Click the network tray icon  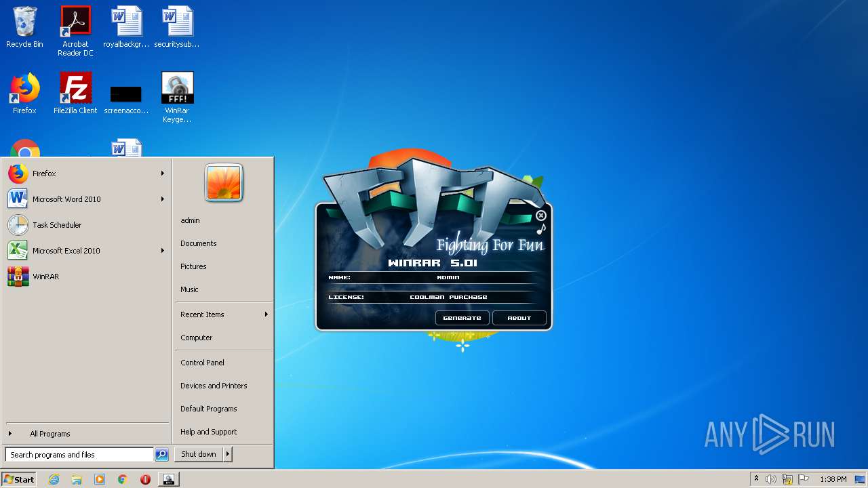787,479
